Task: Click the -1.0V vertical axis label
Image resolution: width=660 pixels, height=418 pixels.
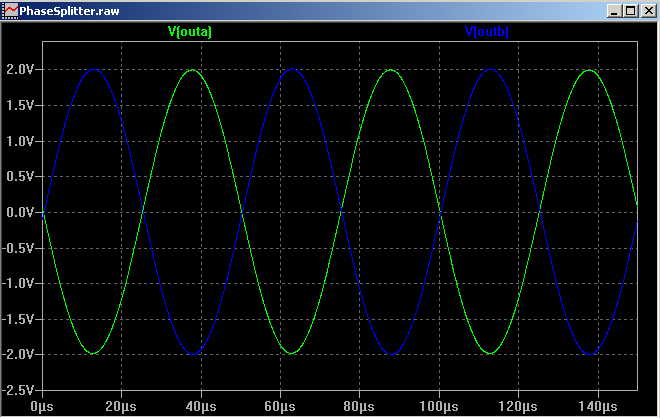Action: coord(18,283)
